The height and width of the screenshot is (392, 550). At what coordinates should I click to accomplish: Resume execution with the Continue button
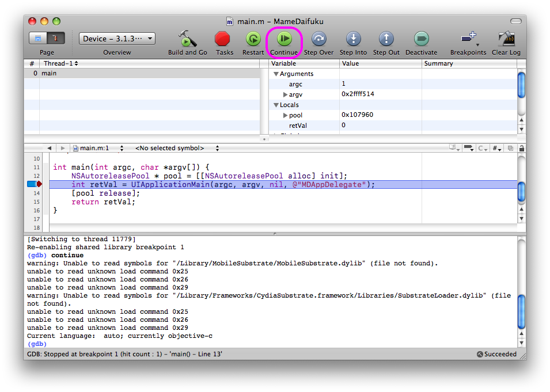285,39
